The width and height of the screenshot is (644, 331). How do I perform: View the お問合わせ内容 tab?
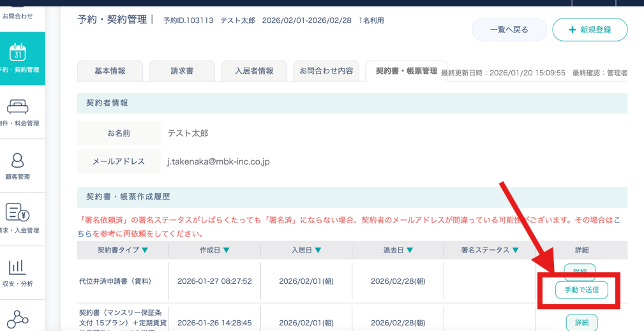point(326,71)
